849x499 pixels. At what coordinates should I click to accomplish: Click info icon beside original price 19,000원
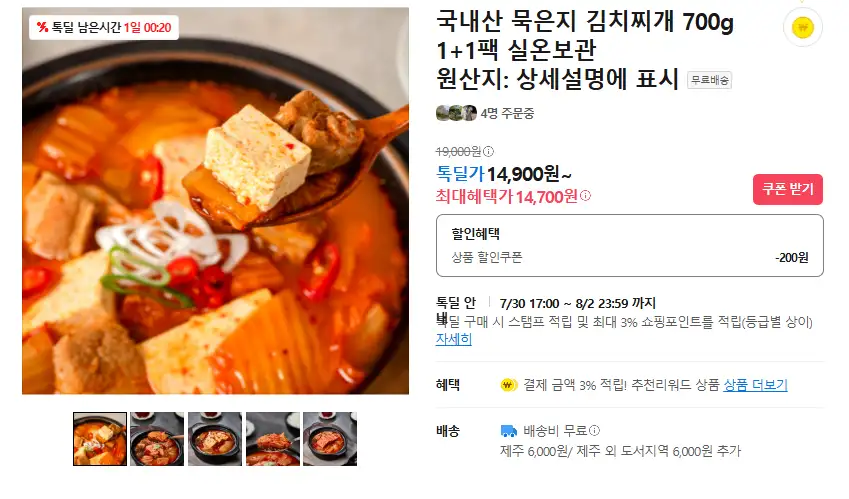click(x=488, y=152)
